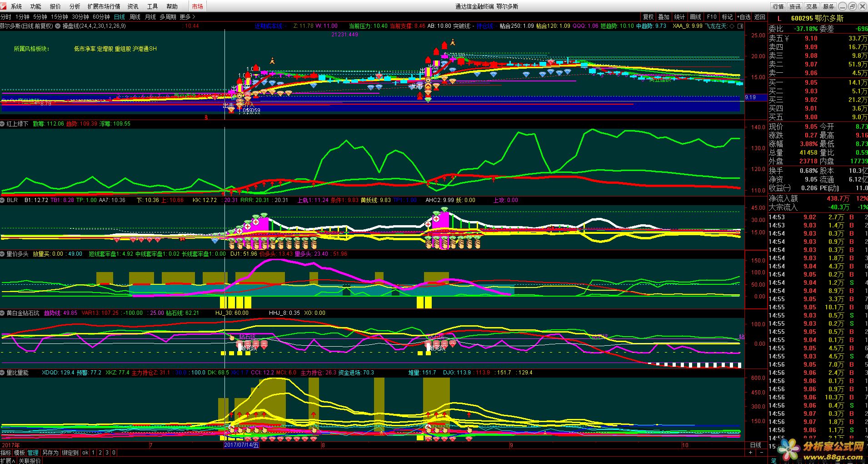
Task: Open the 扩展市场行情 menu
Action: [104, 6]
